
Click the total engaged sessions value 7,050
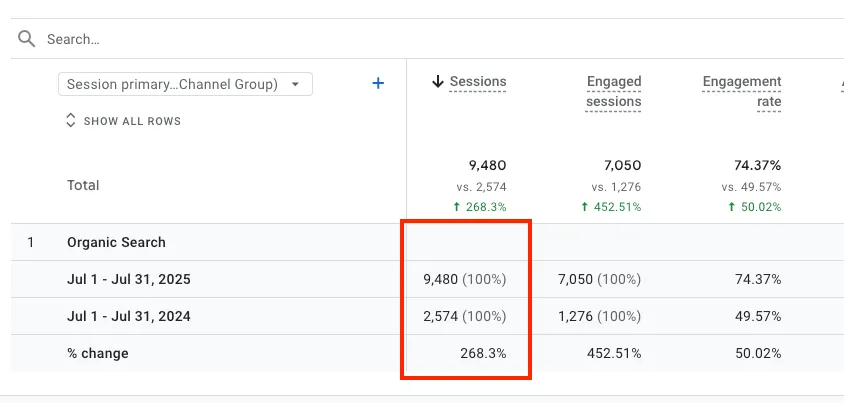pyautogui.click(x=623, y=166)
